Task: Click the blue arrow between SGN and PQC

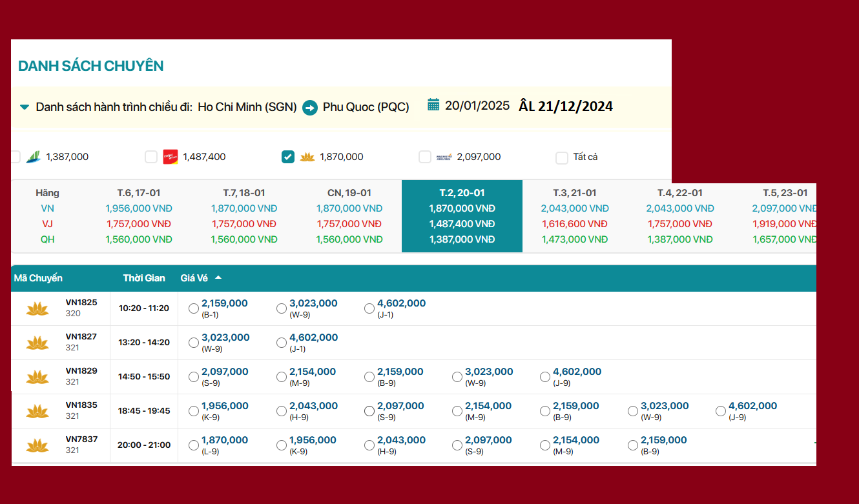Action: 310,108
